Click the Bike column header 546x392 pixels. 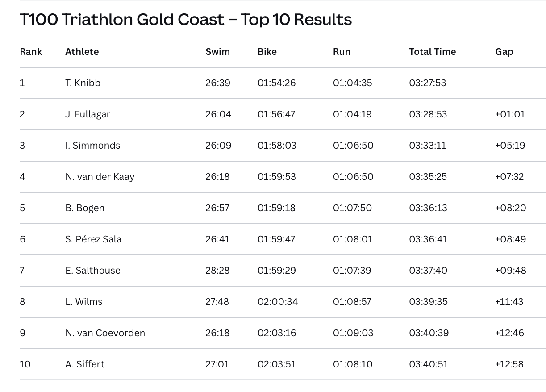(267, 52)
